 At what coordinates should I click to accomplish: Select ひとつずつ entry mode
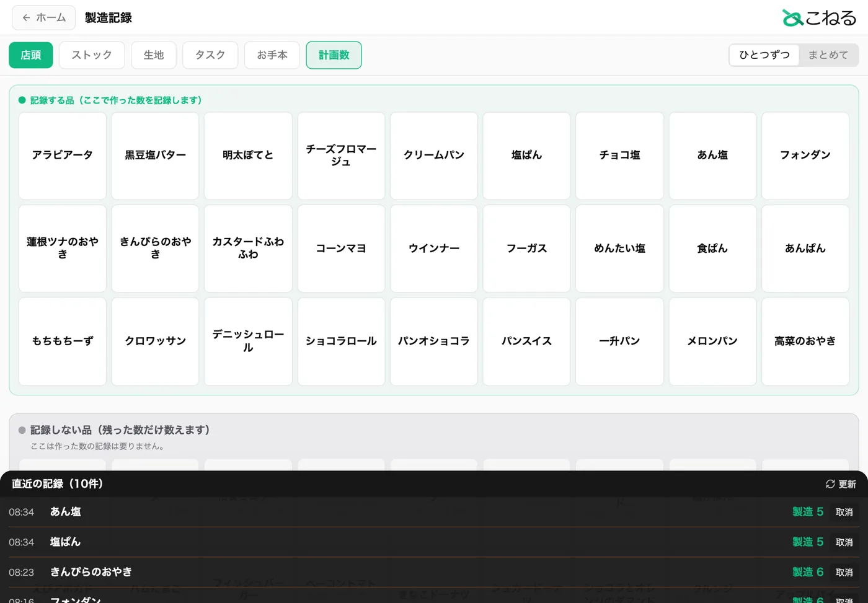(x=764, y=55)
